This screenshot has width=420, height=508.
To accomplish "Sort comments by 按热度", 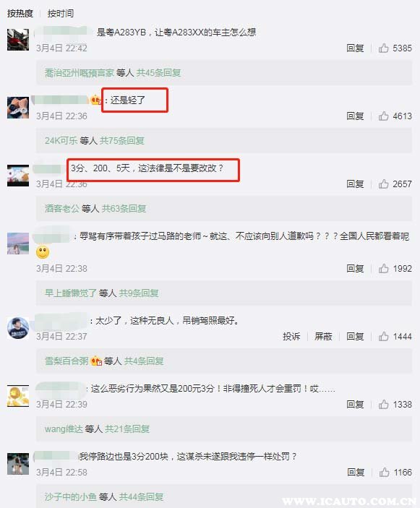I will [20, 13].
